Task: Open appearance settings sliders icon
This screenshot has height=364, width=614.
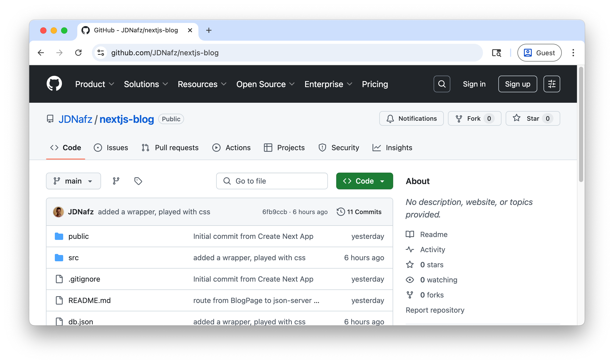Action: coord(552,84)
